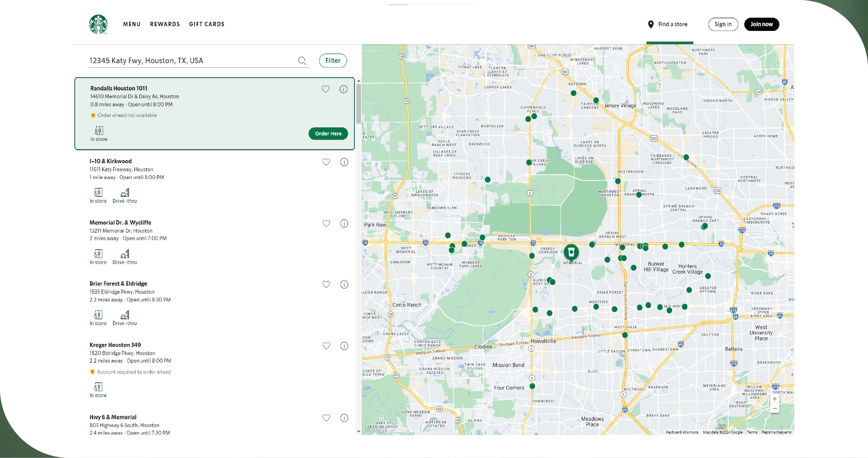868x458 pixels.
Task: Click the Starbucks logo
Action: [98, 24]
